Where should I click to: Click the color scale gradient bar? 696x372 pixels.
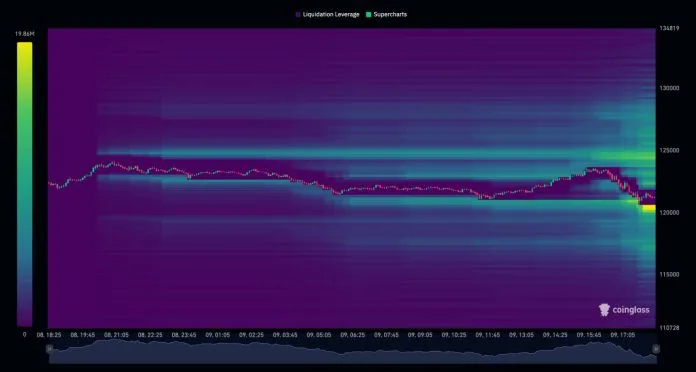(x=24, y=184)
